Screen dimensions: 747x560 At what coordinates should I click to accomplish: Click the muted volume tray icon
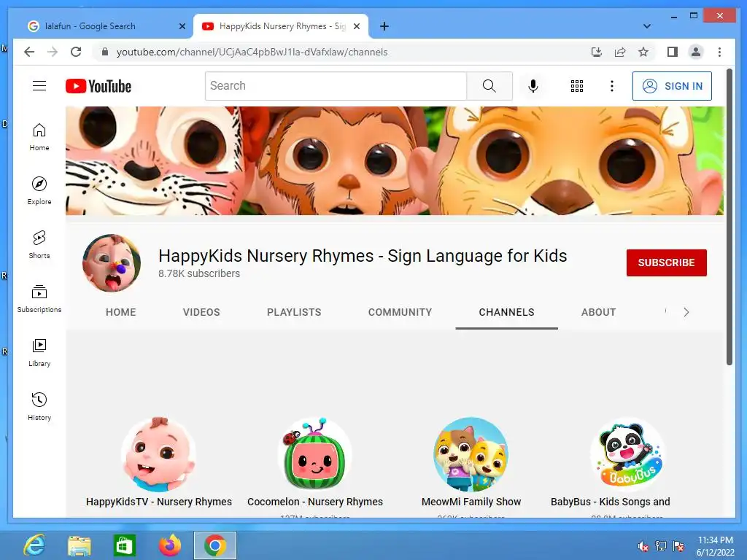pyautogui.click(x=643, y=545)
